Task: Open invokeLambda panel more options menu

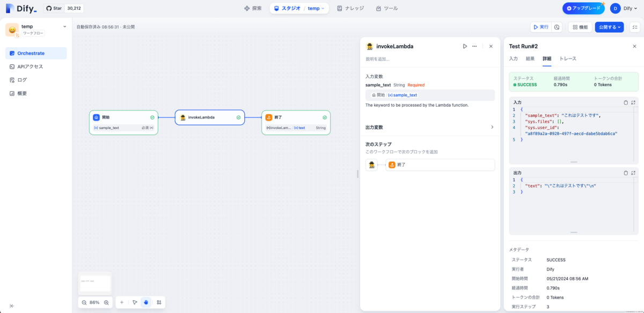Action: [x=474, y=46]
